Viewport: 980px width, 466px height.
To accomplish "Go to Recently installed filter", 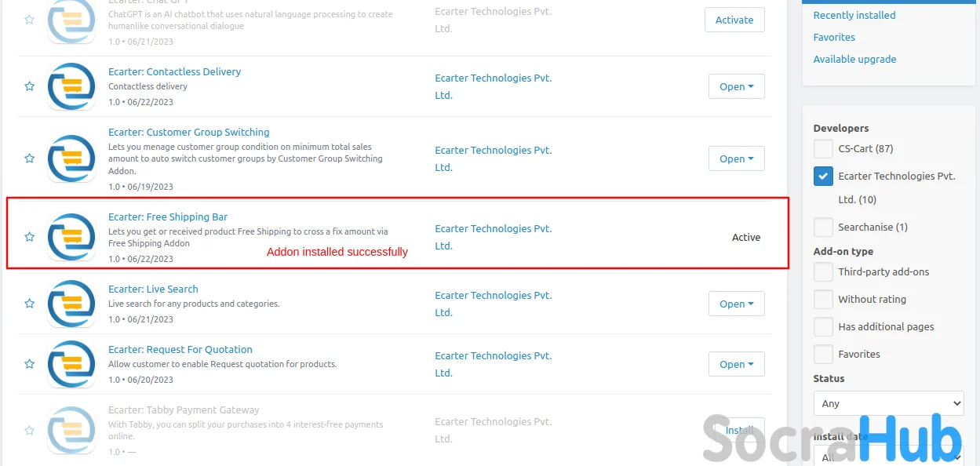I will [x=854, y=15].
